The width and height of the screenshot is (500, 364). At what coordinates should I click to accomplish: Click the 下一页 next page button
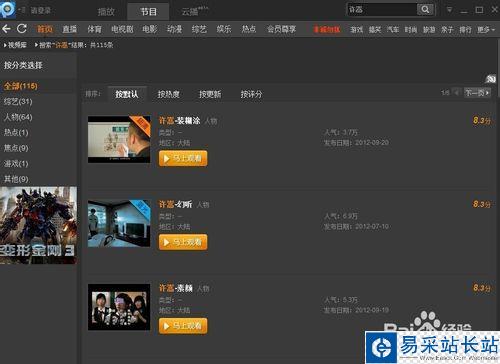[x=477, y=92]
